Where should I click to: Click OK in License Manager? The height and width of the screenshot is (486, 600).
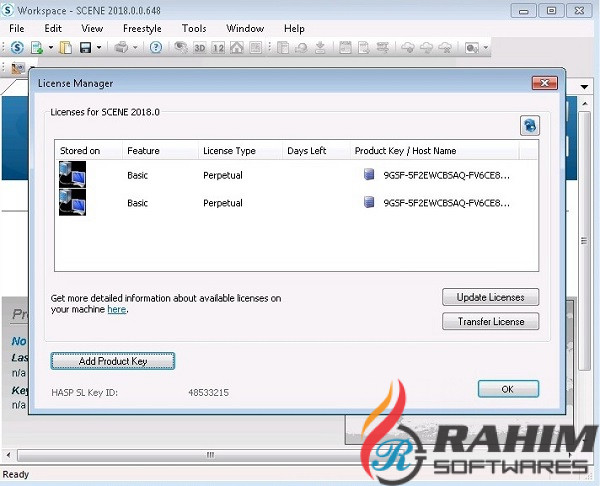(x=508, y=389)
